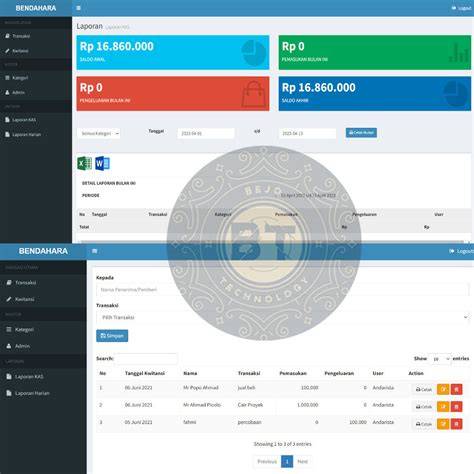
Task: Delete the fahmi percobaan row
Action: 456,424
